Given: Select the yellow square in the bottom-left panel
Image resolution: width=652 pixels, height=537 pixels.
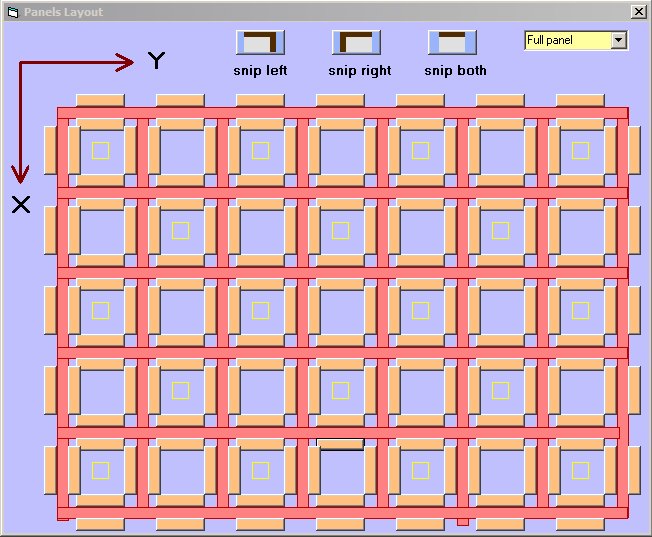Looking at the screenshot, I should point(100,470).
